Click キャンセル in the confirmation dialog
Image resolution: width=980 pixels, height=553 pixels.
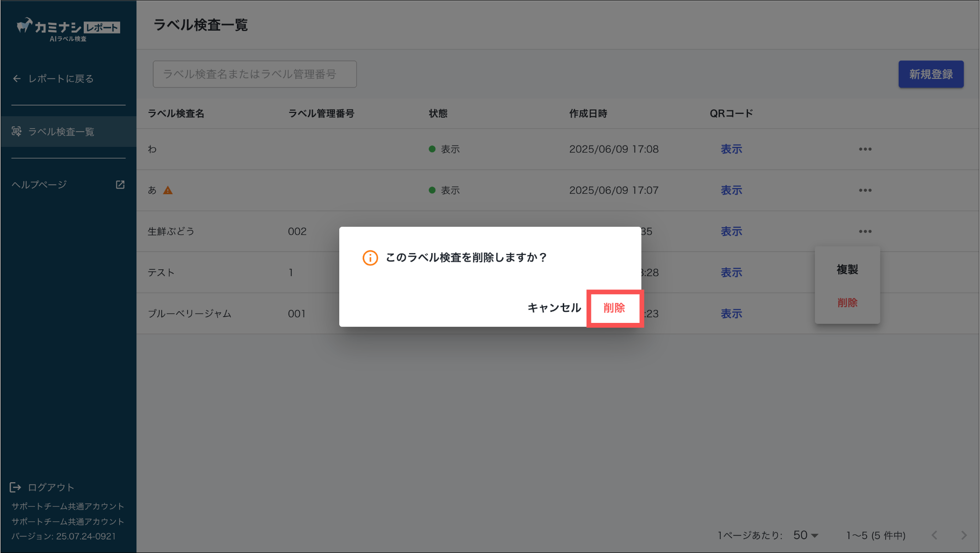coord(554,308)
